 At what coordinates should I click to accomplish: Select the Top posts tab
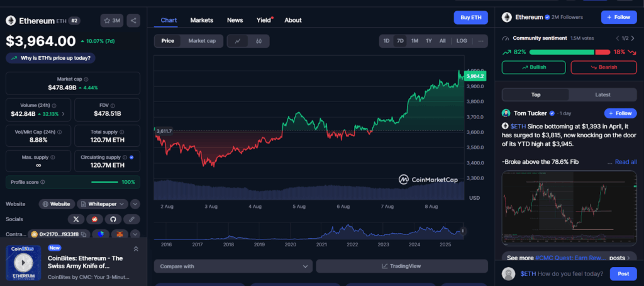click(536, 94)
